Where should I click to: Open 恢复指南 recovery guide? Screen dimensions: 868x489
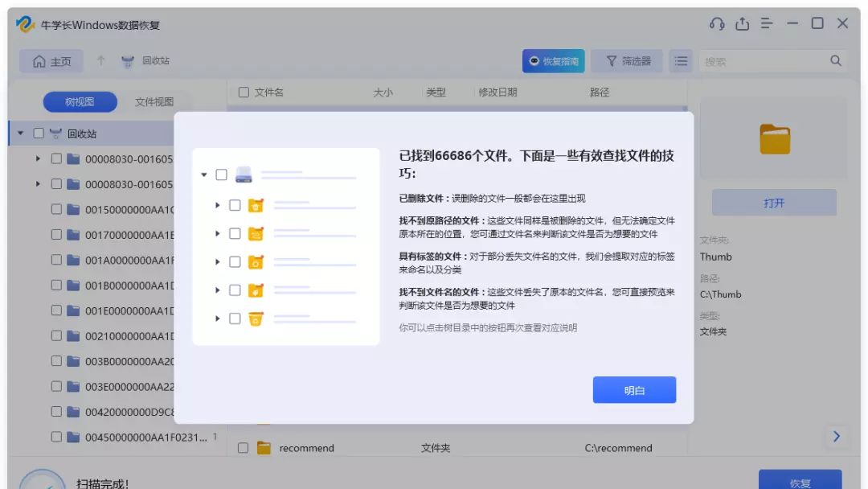pos(554,61)
